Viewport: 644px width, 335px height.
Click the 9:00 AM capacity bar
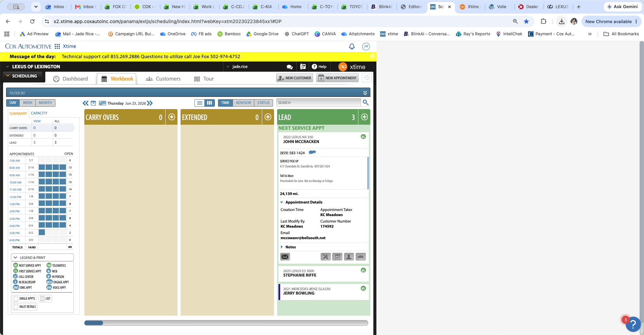coord(52,175)
